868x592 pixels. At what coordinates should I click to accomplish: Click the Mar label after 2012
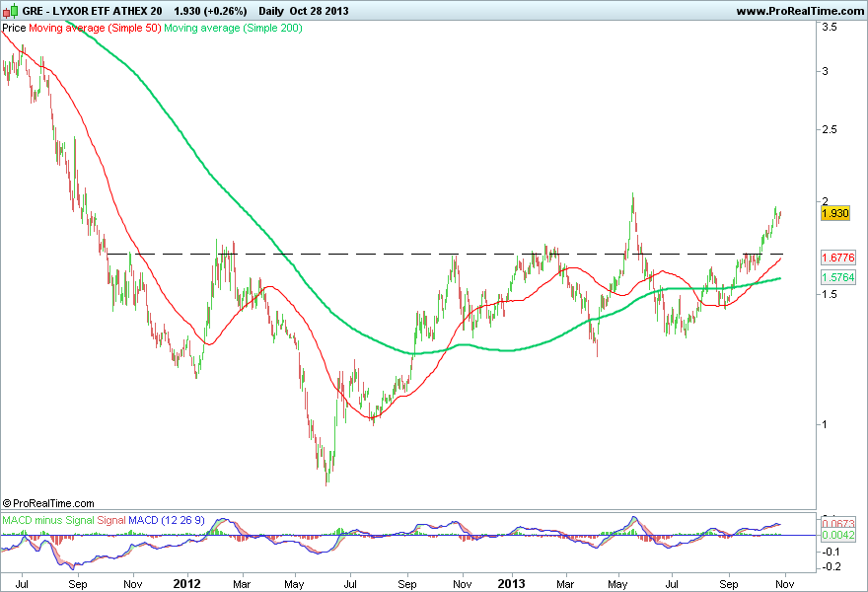click(x=242, y=584)
